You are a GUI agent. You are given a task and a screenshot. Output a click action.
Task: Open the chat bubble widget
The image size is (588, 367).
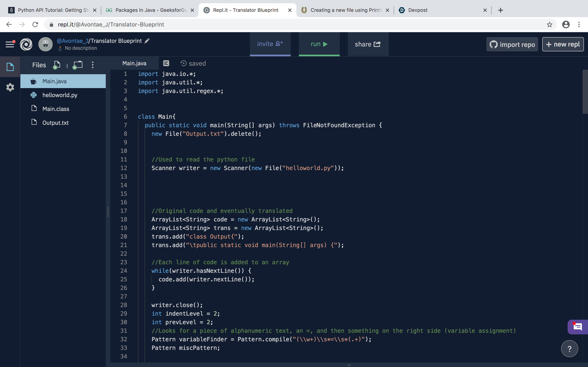(x=578, y=327)
